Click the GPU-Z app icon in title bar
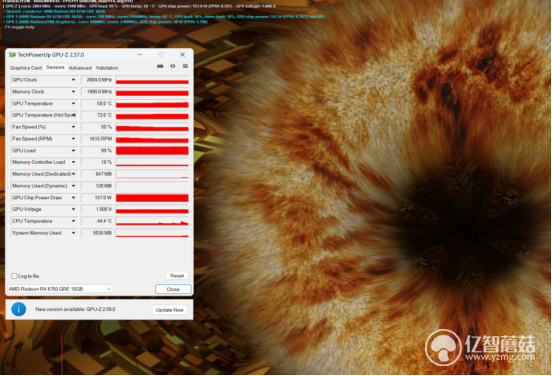552x376 pixels. point(12,55)
